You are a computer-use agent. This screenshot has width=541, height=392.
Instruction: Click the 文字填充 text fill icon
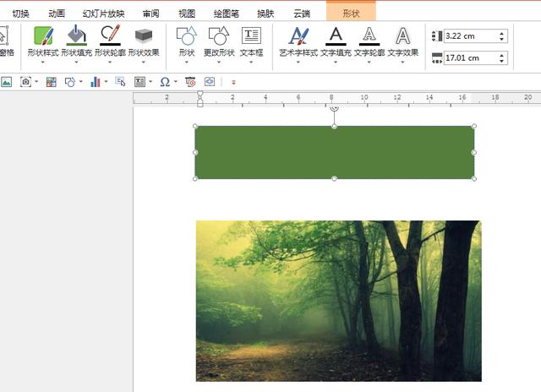click(x=336, y=35)
